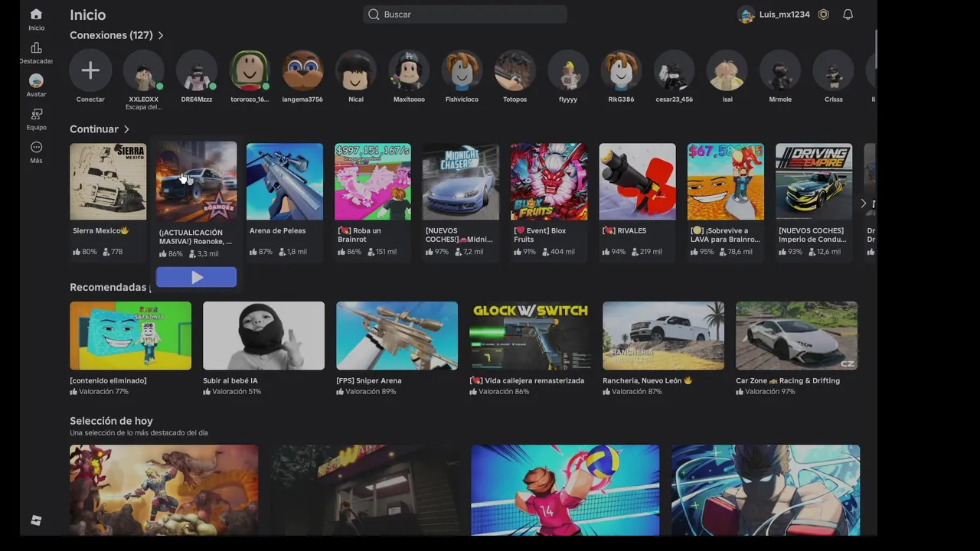Open Sobrevive a LAVA para Brainrot thumbnail
The height and width of the screenshot is (551, 980).
[x=726, y=181]
